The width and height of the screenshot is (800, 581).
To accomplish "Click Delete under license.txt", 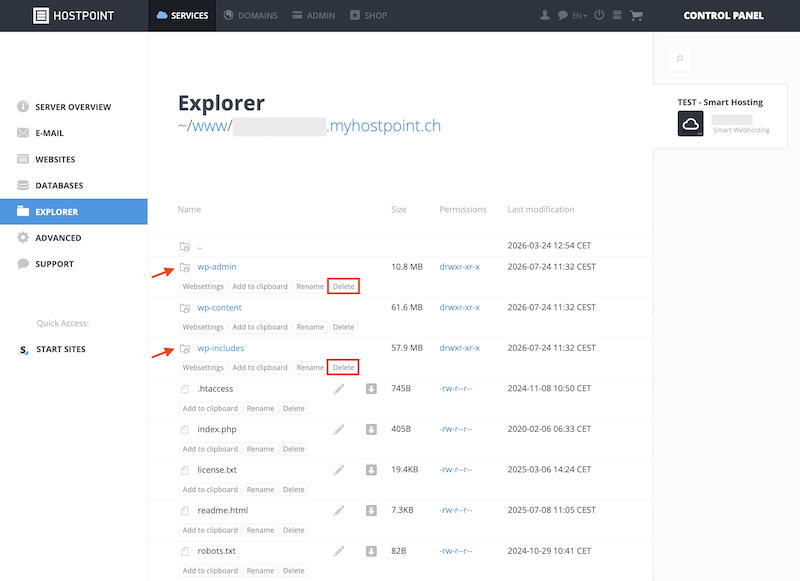I will point(293,489).
